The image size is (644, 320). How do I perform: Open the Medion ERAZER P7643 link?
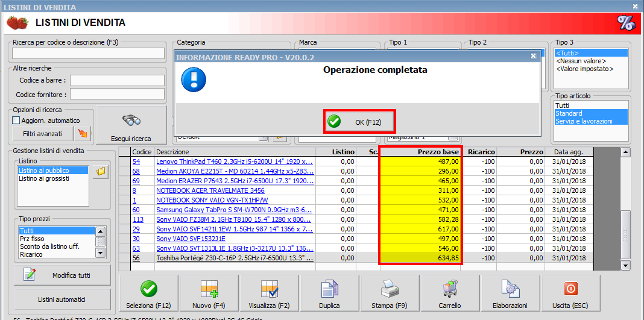click(235, 181)
